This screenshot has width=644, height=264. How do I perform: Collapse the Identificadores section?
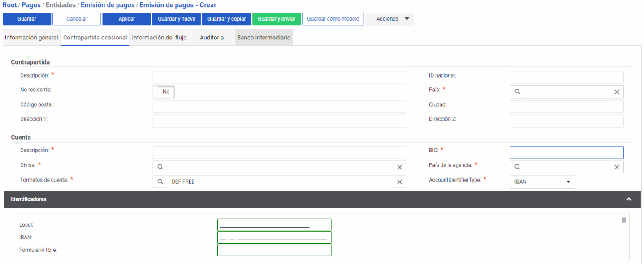[x=629, y=199]
